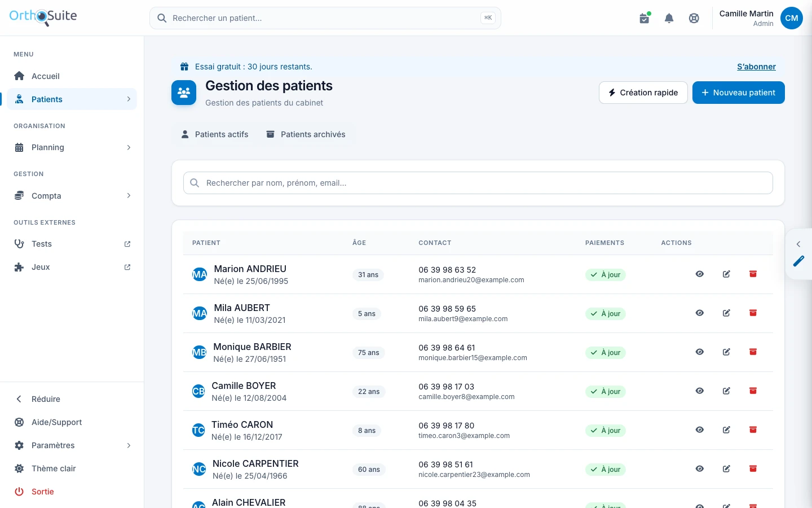Show Timéo CARON's record eye icon
The image size is (812, 508).
[x=700, y=430]
